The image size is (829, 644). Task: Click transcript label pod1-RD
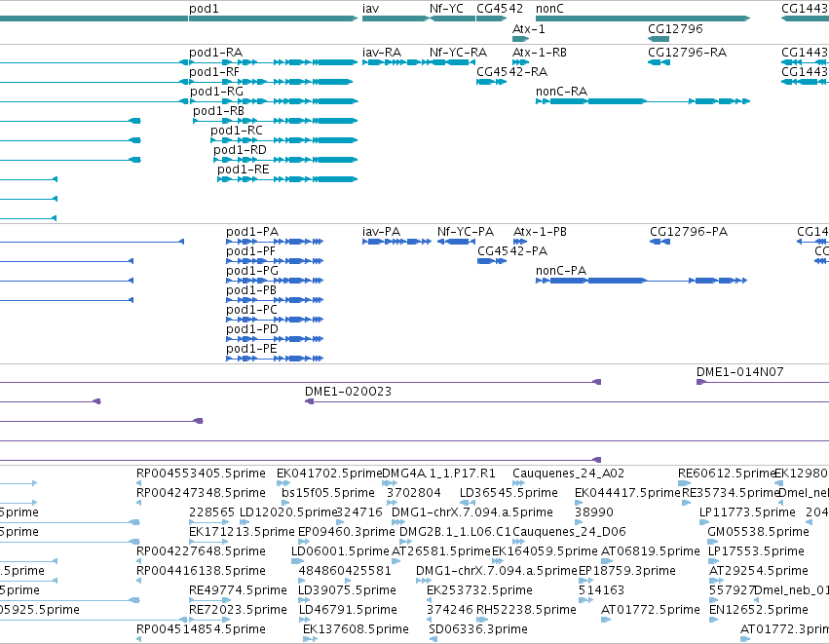coord(240,150)
